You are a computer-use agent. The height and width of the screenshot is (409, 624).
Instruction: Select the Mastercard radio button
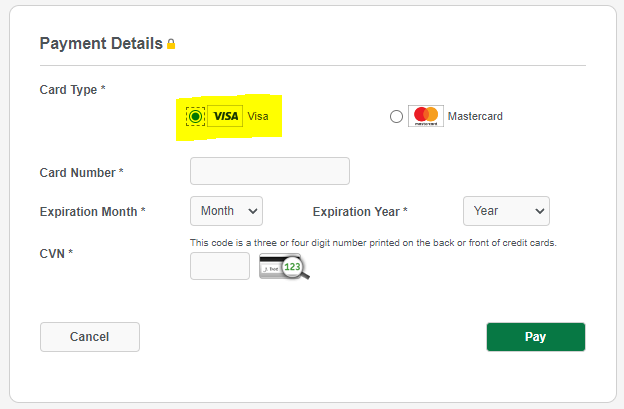pyautogui.click(x=397, y=117)
